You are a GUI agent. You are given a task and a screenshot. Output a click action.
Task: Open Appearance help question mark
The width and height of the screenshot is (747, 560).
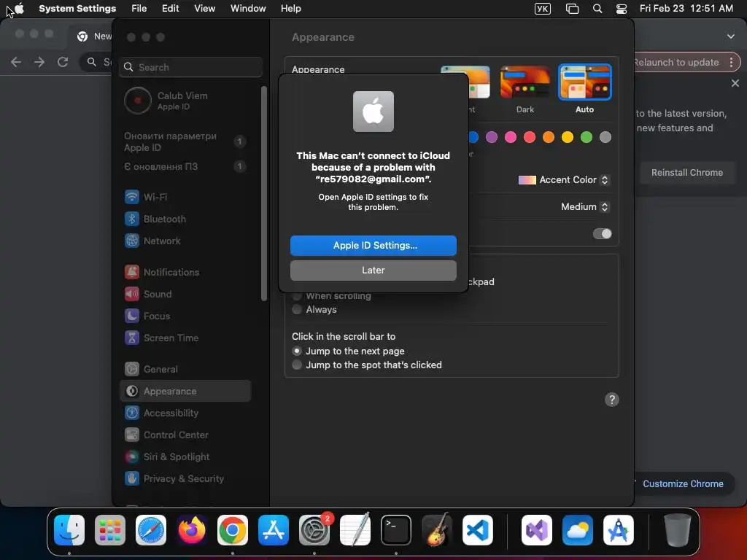tap(612, 400)
